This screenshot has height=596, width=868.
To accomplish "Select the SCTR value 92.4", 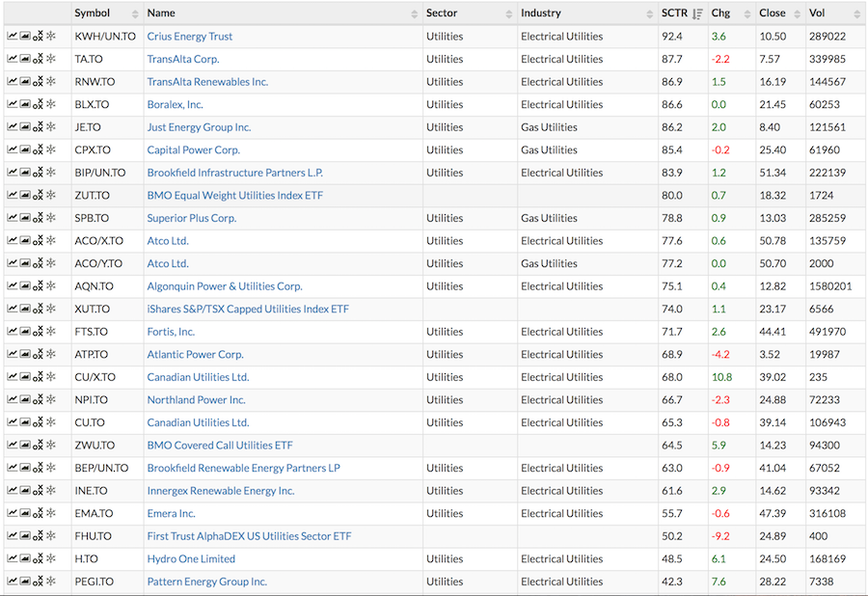I will pos(672,37).
